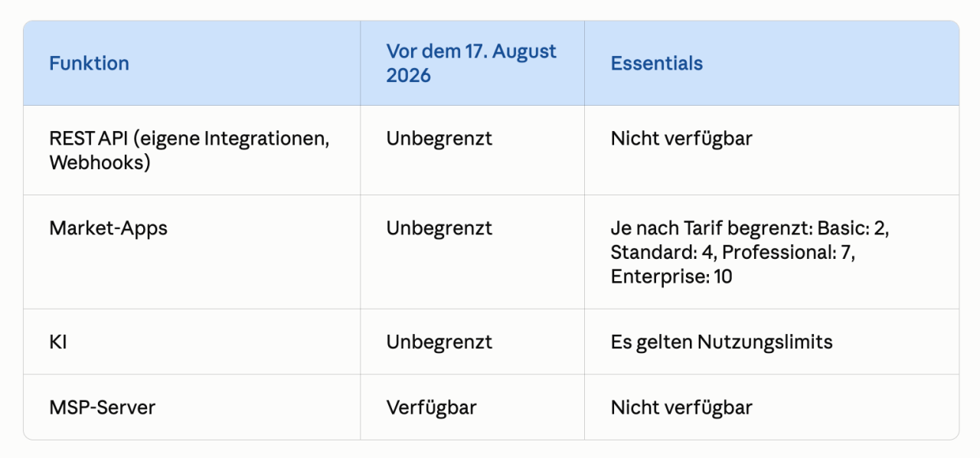Select the 'Vor dem 17. August 2026' header
Image resolution: width=980 pixels, height=458 pixels.
[472, 63]
